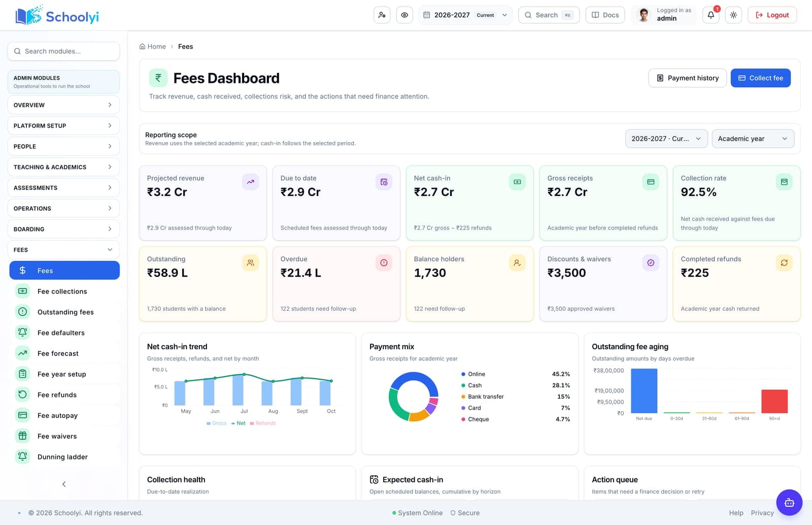The height and width of the screenshot is (525, 812).
Task: Open Fee year setup module
Action: [x=64, y=374]
